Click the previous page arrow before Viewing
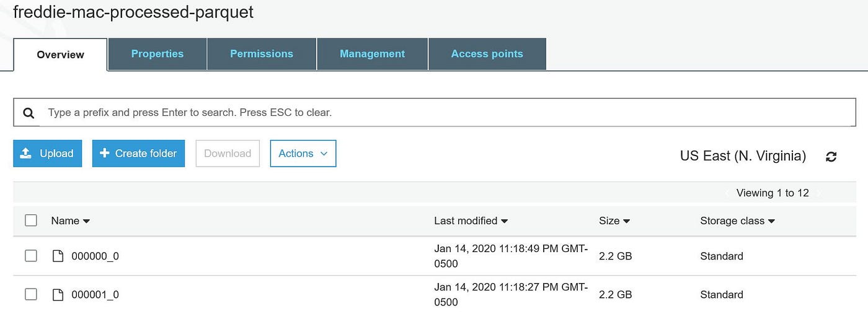Screen dimensions: 868x314 pos(728,193)
